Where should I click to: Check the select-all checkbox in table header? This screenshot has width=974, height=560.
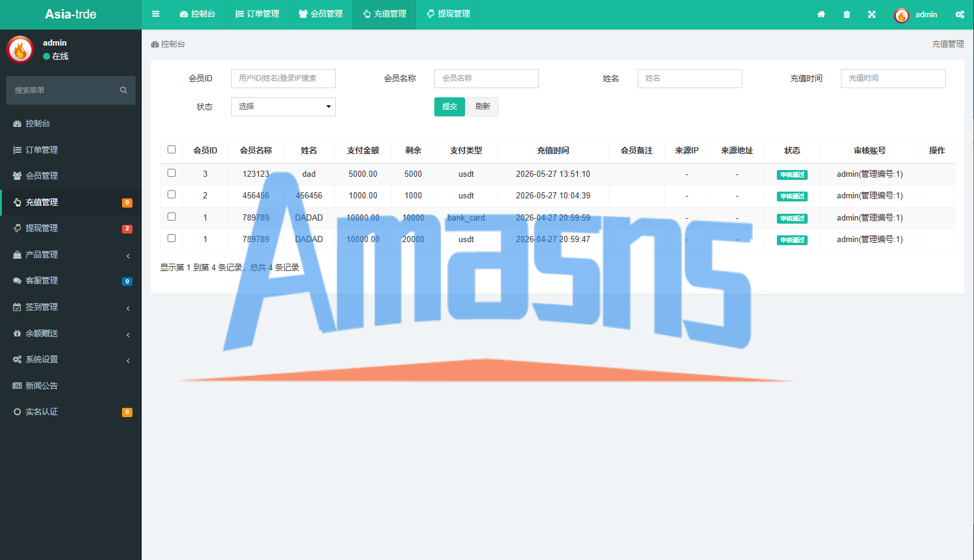(x=171, y=149)
